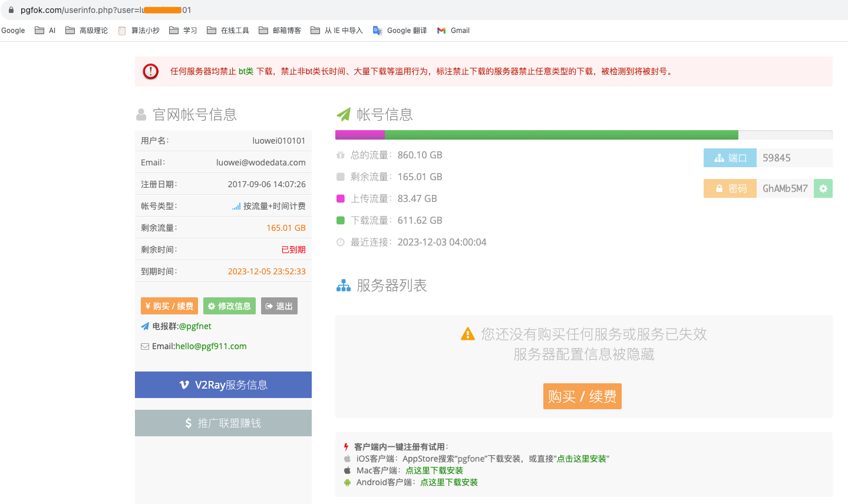The image size is (848, 504).
Task: Click the Telegram paper plane icon
Action: coord(145,326)
